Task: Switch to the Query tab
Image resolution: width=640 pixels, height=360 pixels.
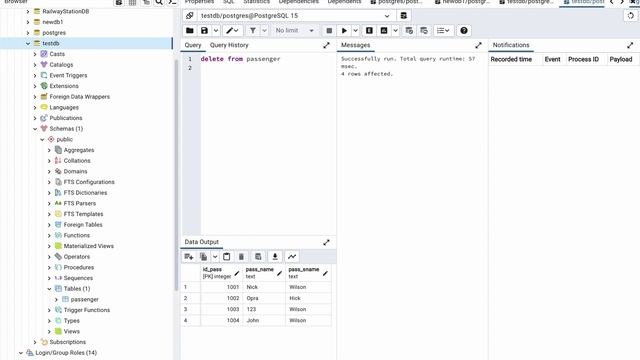Action: 193,45
